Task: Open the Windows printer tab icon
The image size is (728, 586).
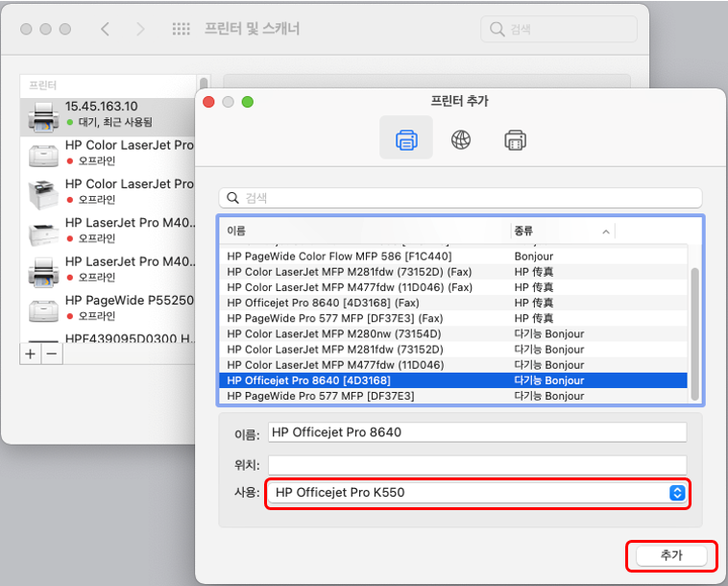Action: pos(515,139)
